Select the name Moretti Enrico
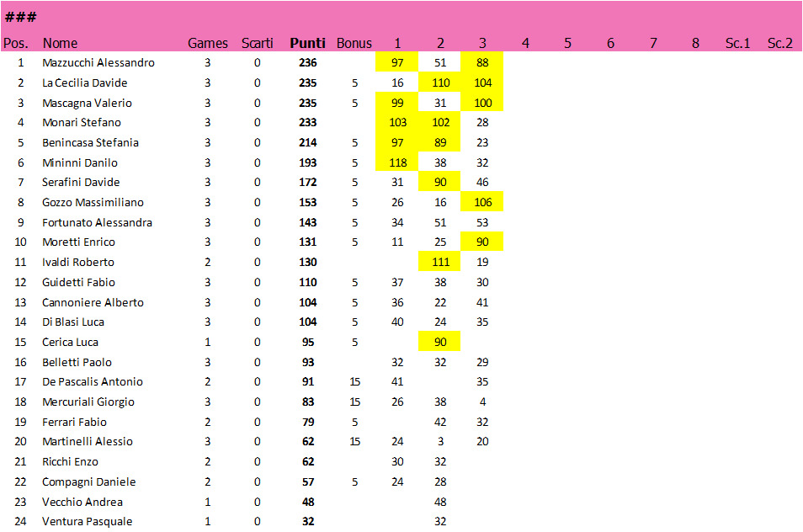This screenshot has width=803, height=532. click(x=78, y=242)
